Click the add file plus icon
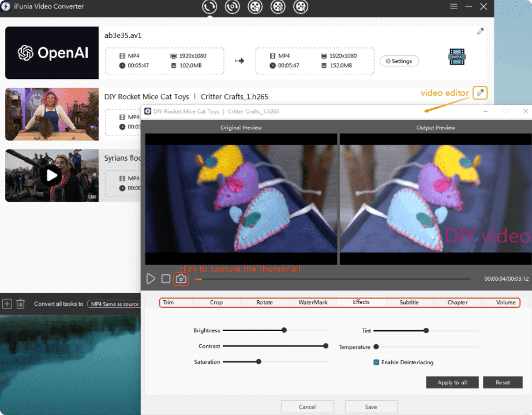Image resolution: width=532 pixels, height=415 pixels. coord(7,304)
